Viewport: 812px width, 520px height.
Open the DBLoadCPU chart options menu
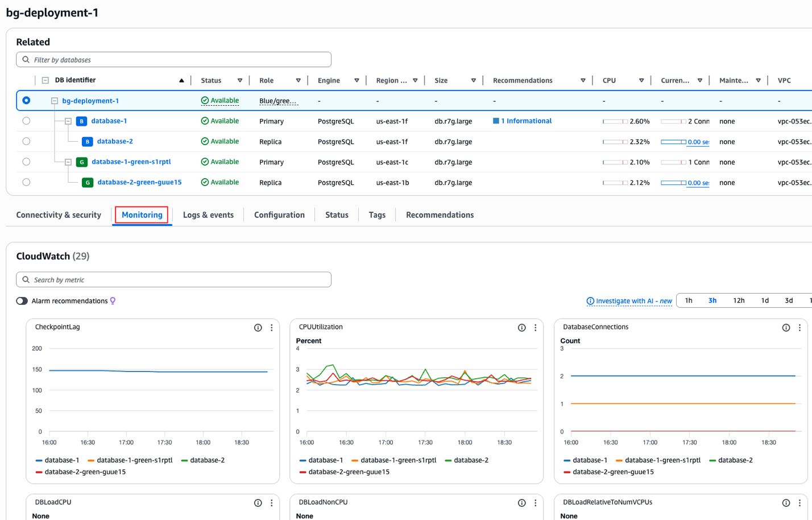(271, 503)
